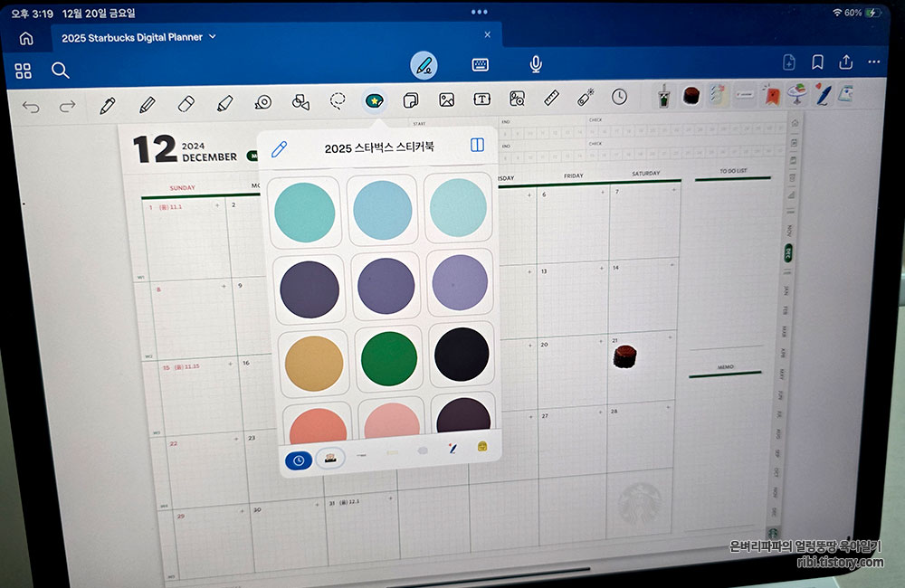Select the Tape tool
905x588 pixels.
coord(263,103)
